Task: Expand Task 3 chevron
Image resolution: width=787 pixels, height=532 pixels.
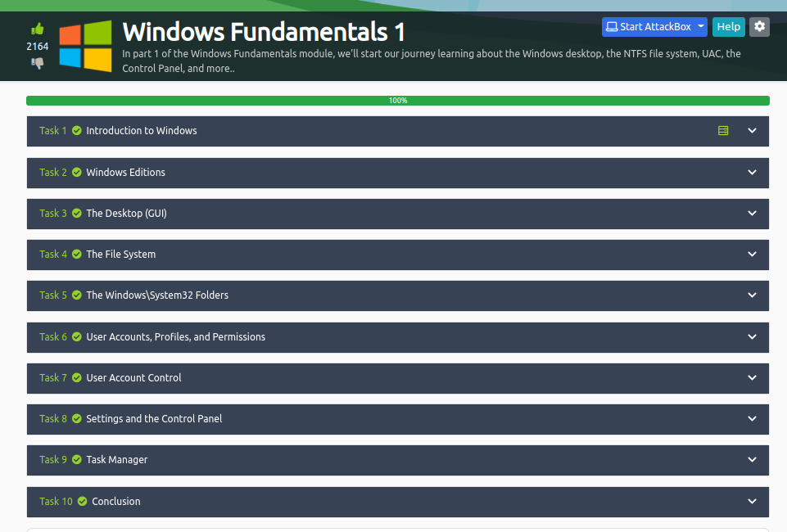Action: pyautogui.click(x=752, y=214)
